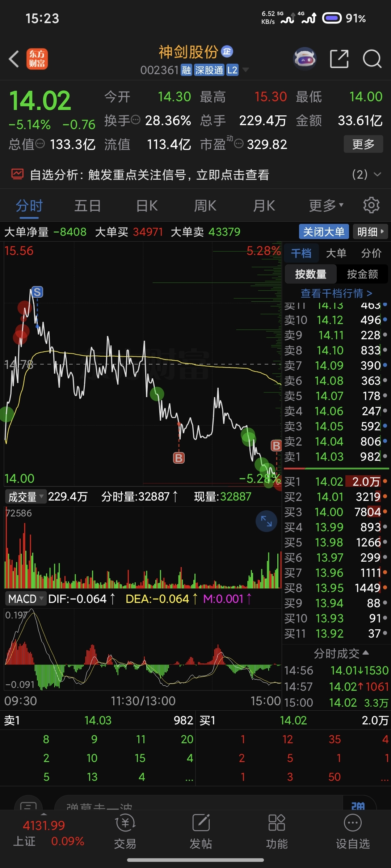Switch to 日K tab
Image resolution: width=391 pixels, height=868 pixels.
(x=147, y=205)
